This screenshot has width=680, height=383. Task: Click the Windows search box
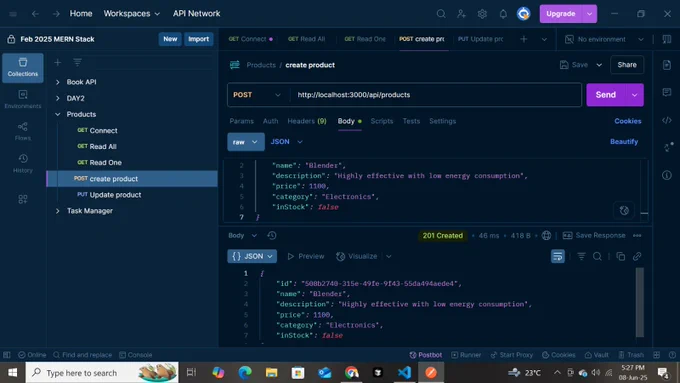click(102, 373)
